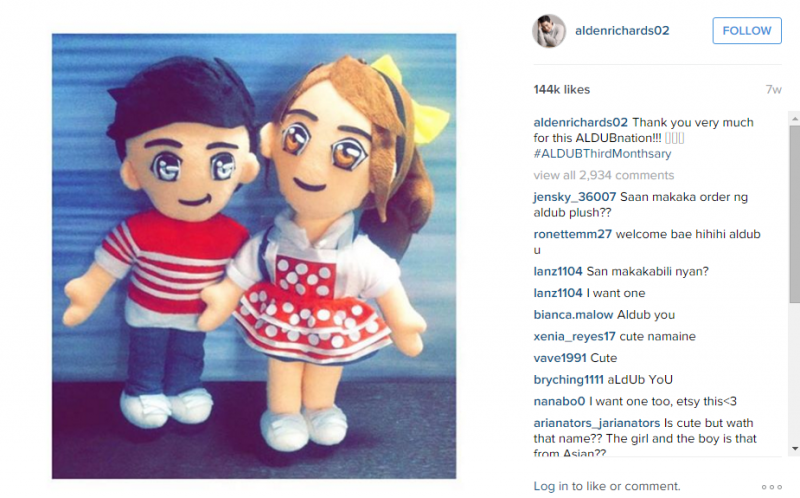Open aldenrichards02 username in the header
The image size is (800, 498).
pos(622,31)
